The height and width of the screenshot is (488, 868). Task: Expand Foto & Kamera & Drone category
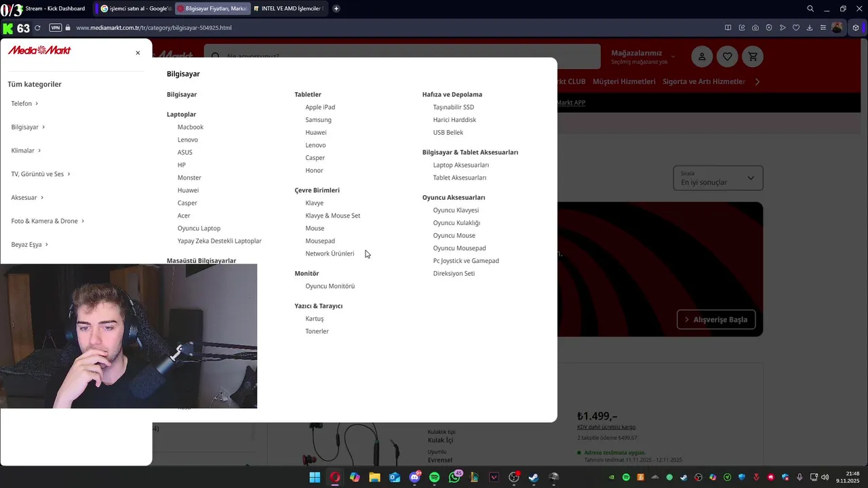tap(47, 221)
